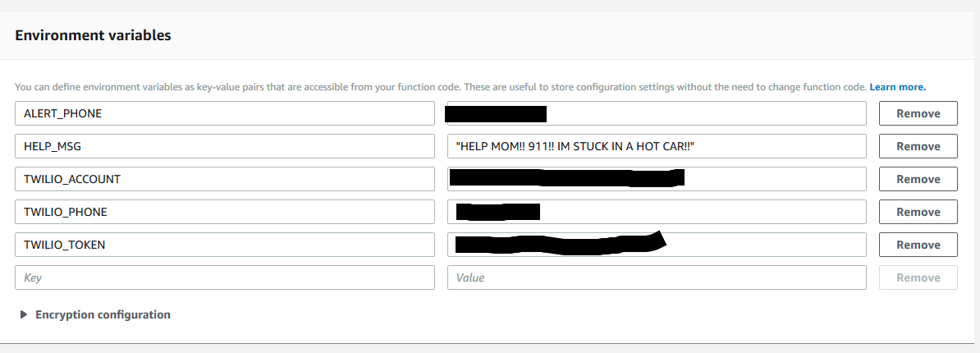
Task: Select the TWILIO_PHONE value field
Action: 657,212
